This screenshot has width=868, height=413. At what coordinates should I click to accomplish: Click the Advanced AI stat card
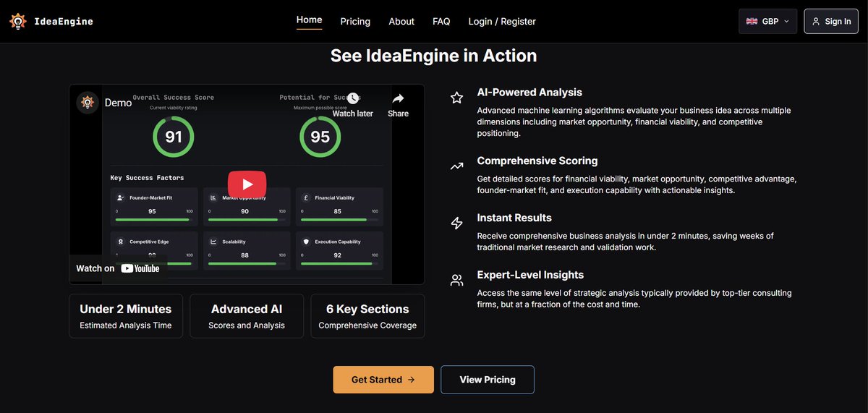247,316
